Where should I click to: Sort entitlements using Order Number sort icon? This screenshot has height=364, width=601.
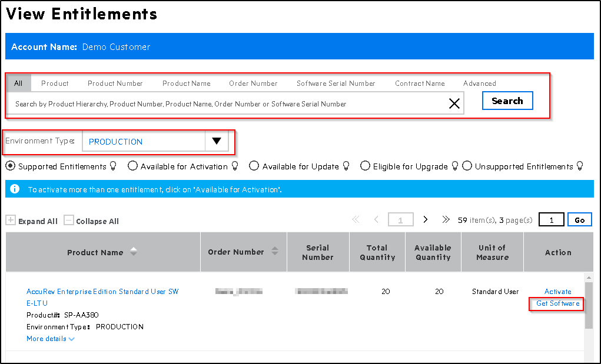(274, 252)
